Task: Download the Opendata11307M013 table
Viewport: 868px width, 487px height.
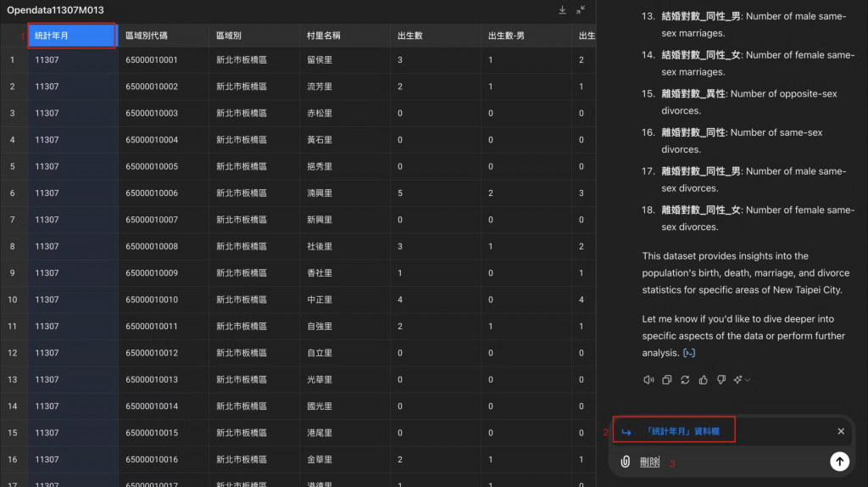Action: pyautogui.click(x=562, y=10)
